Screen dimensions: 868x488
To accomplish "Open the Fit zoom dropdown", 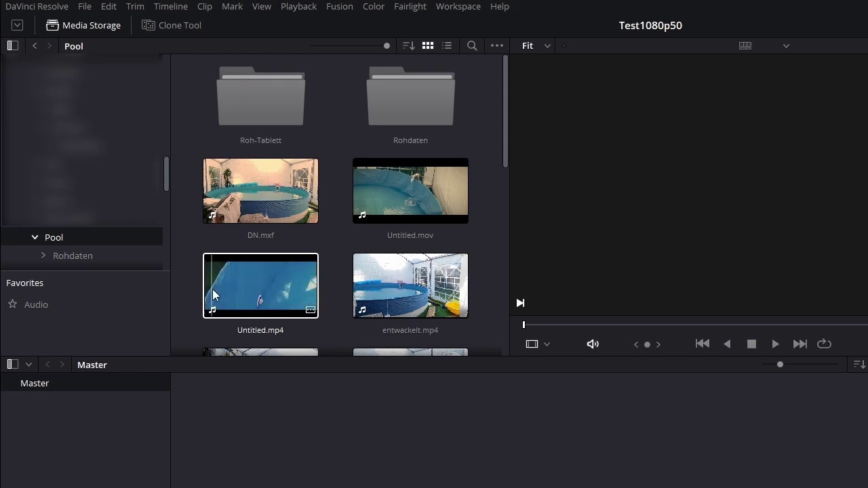I will click(x=535, y=46).
